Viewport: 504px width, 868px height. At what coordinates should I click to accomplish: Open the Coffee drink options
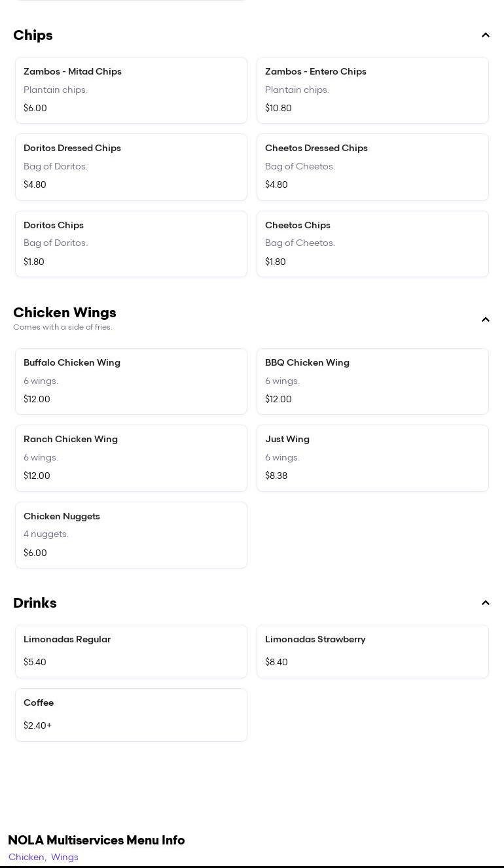point(131,715)
